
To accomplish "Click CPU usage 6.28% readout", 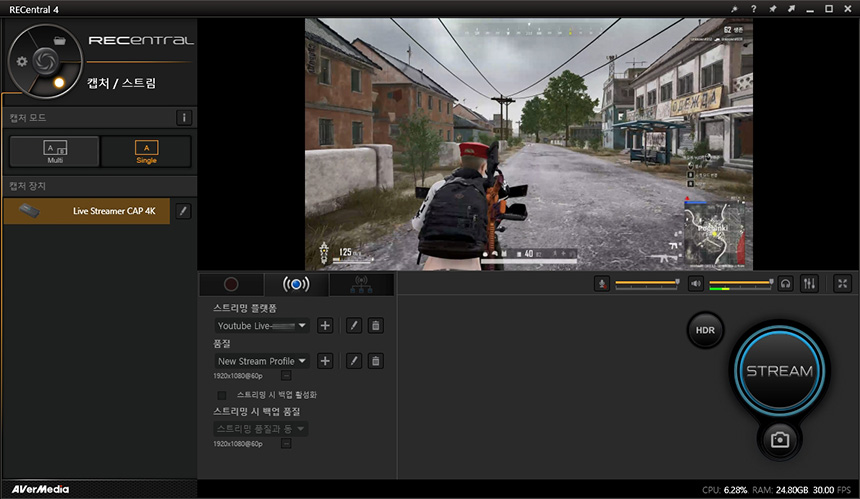I will [x=725, y=490].
